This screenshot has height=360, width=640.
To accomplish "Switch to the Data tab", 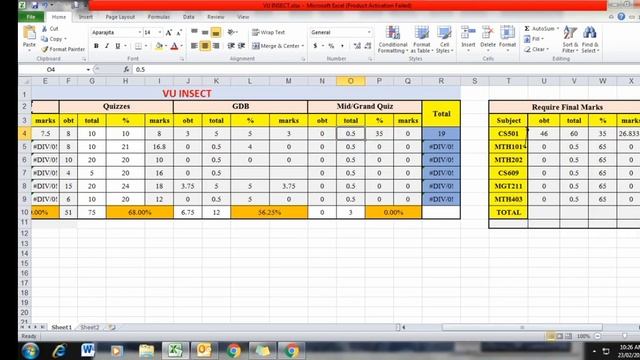I will pos(189,17).
